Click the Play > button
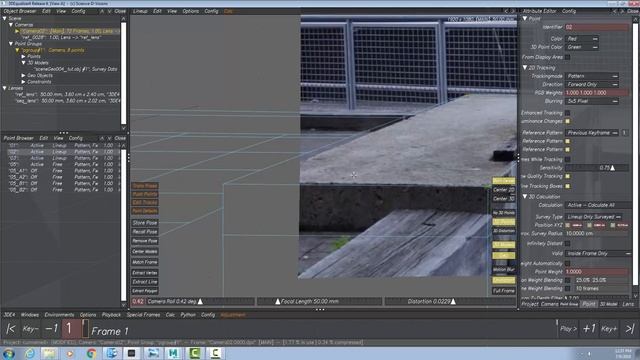This screenshot has height=360, width=640. [569, 329]
